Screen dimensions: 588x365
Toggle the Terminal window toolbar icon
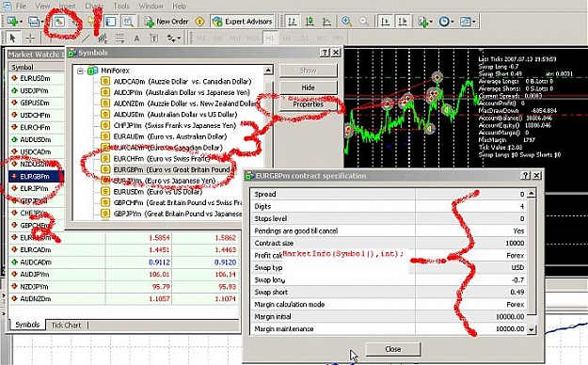tap(111, 22)
